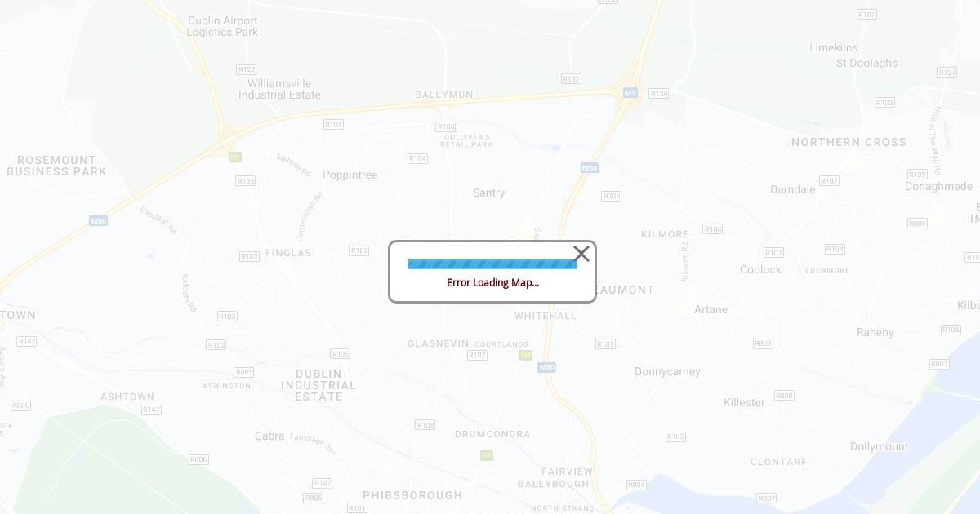Click the R124 road shield
Screen dimensions: 980x514
[x=947, y=73]
